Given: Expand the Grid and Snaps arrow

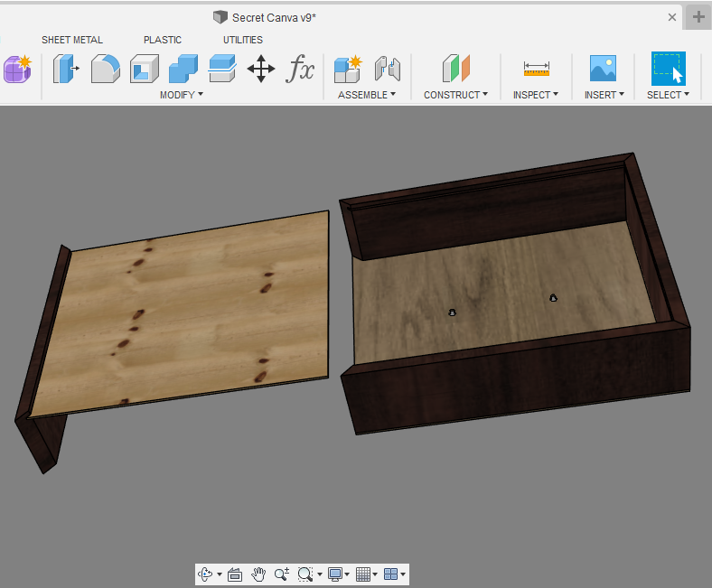Looking at the screenshot, I should tap(375, 574).
